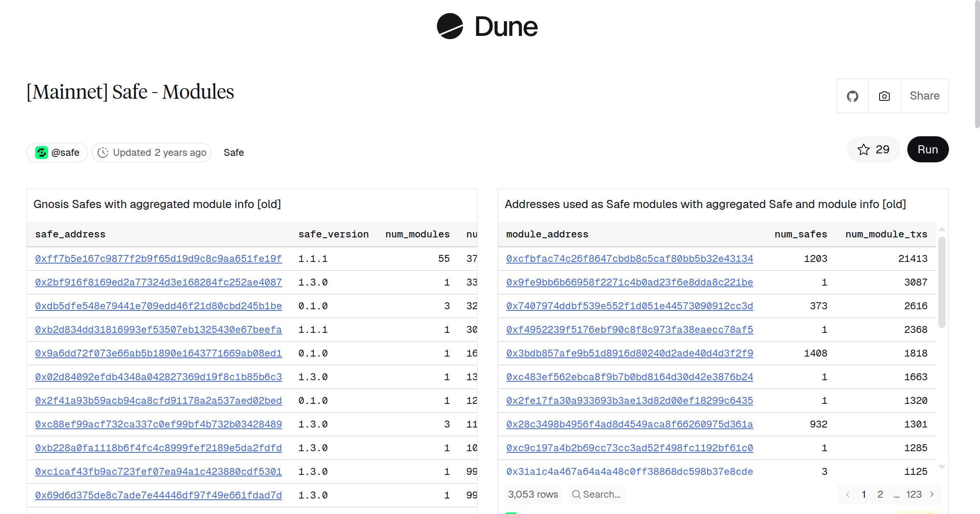Share this query
Viewport: 980px width, 514px height.
coord(924,95)
